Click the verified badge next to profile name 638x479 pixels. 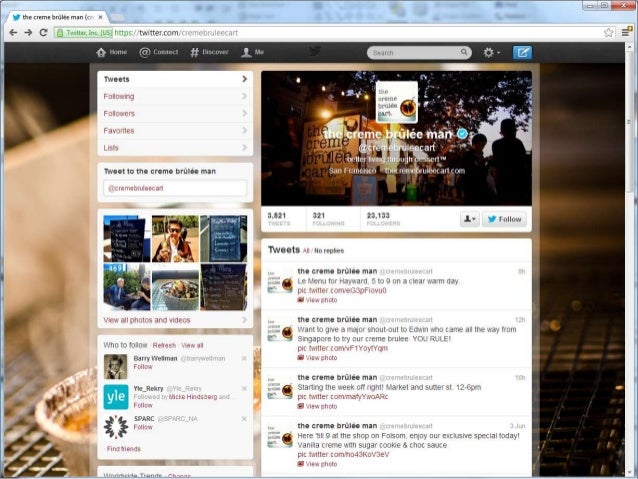coord(462,133)
